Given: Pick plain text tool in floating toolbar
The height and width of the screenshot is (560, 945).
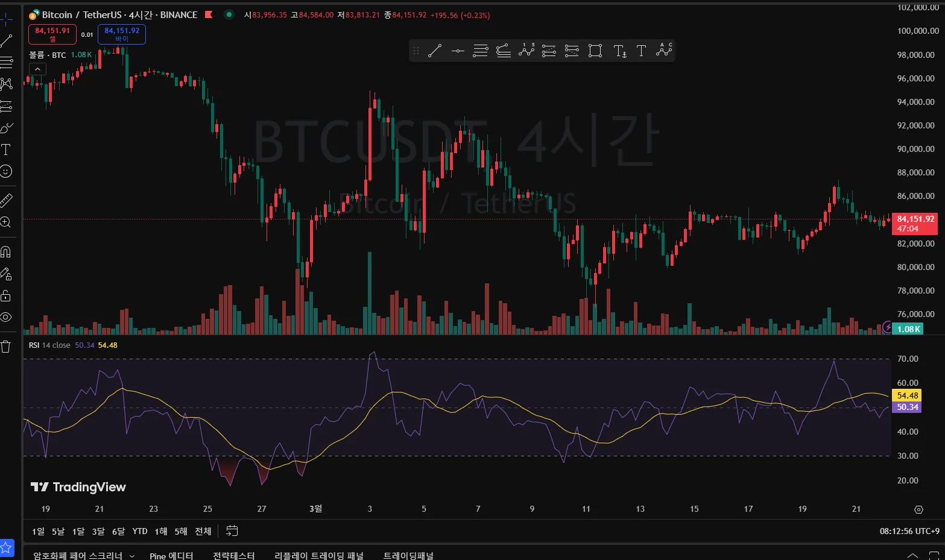Looking at the screenshot, I should point(641,51).
